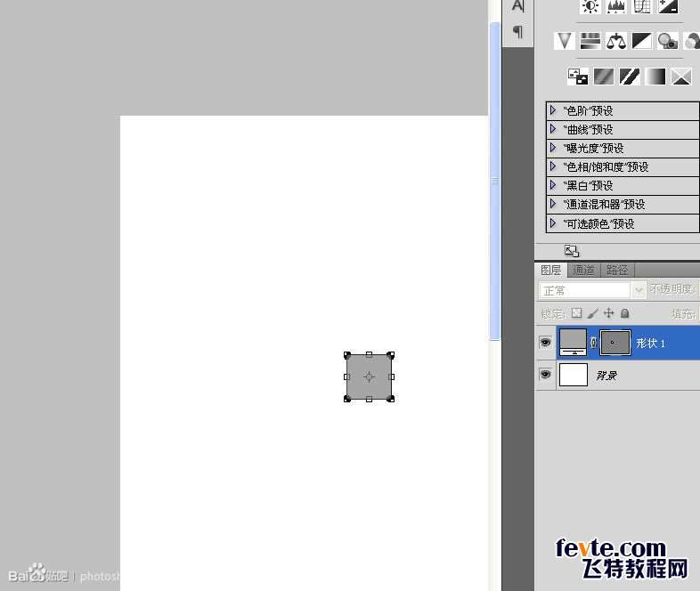Add a Brightness/Contrast adjustment
This screenshot has width=700, height=591.
[x=590, y=6]
